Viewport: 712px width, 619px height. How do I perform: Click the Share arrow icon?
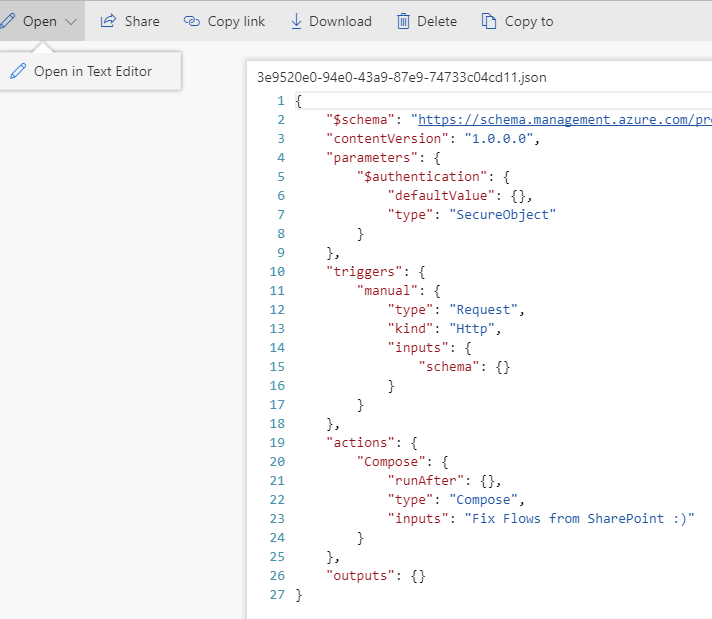point(108,21)
